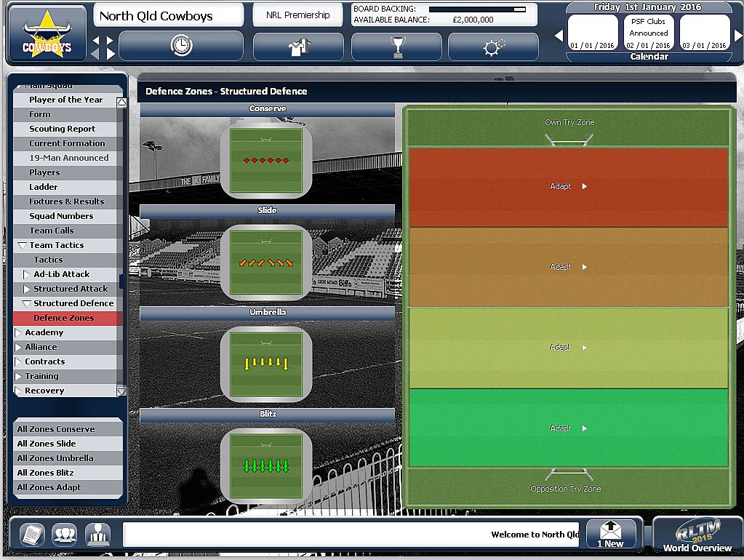Click calendar next-day arrow
The width and height of the screenshot is (744, 560).
(738, 36)
